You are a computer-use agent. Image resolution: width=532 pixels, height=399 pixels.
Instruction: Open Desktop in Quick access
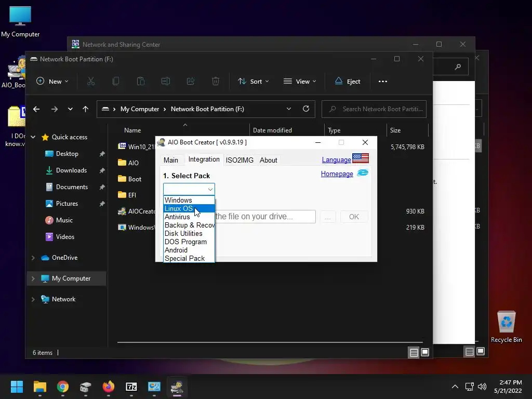[67, 154]
